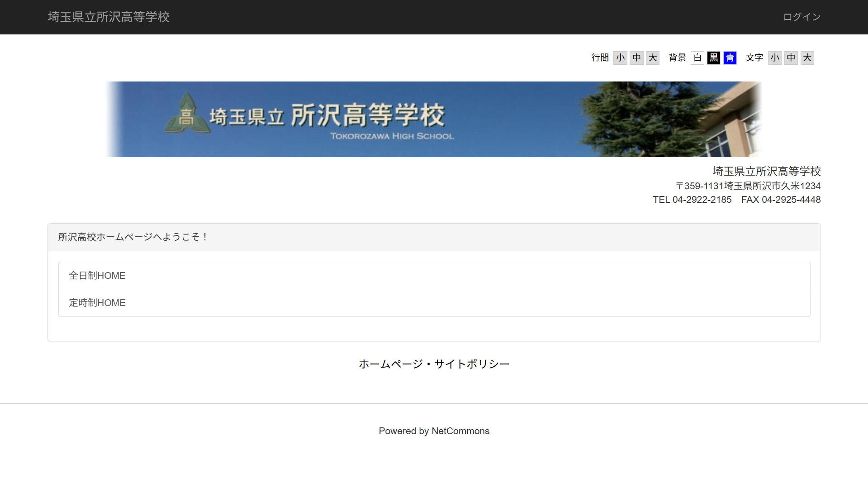Image resolution: width=868 pixels, height=479 pixels.
Task: Set text size (文字) to 中
Action: (791, 57)
